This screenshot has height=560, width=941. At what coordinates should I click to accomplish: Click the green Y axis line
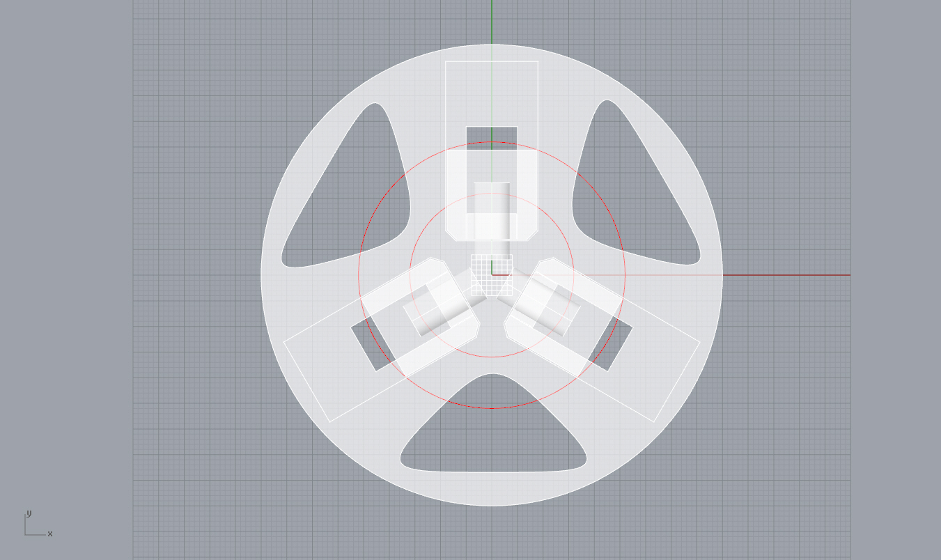492,22
